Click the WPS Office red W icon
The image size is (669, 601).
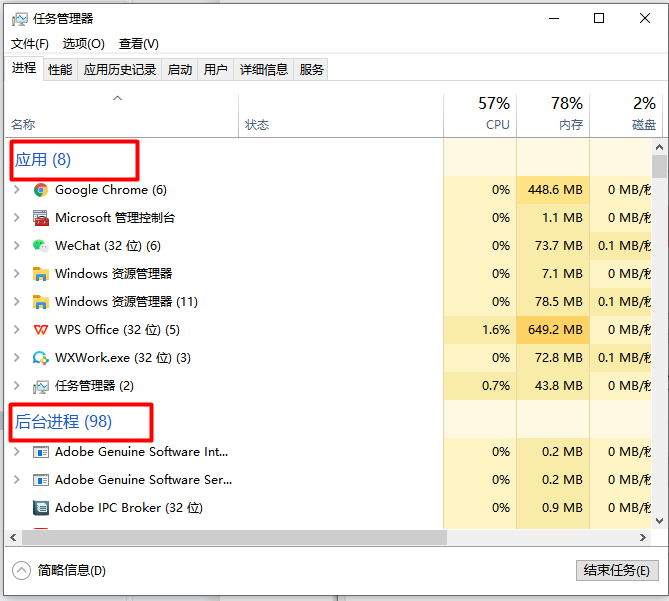(x=41, y=330)
